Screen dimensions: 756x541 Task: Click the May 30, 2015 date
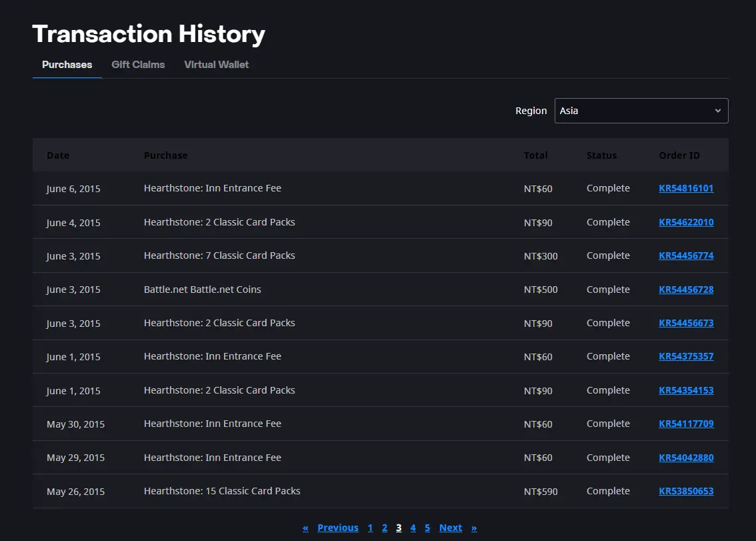(x=76, y=424)
